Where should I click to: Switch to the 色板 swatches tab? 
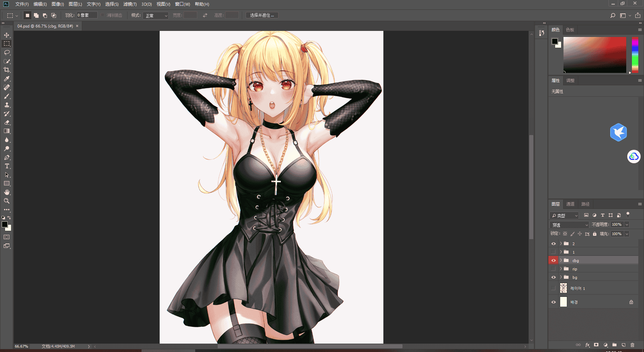(570, 30)
